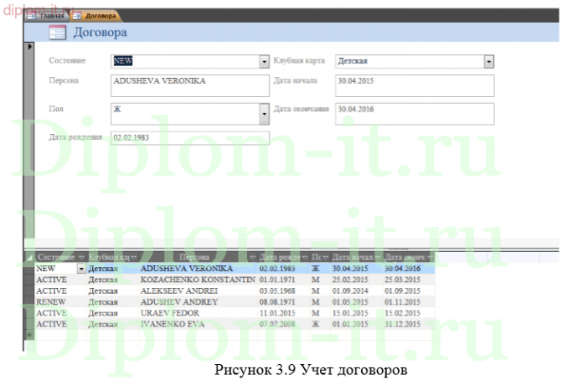Open Состояние column header filter arrow
Viewport: 588px width, 385px height.
pyautogui.click(x=82, y=258)
